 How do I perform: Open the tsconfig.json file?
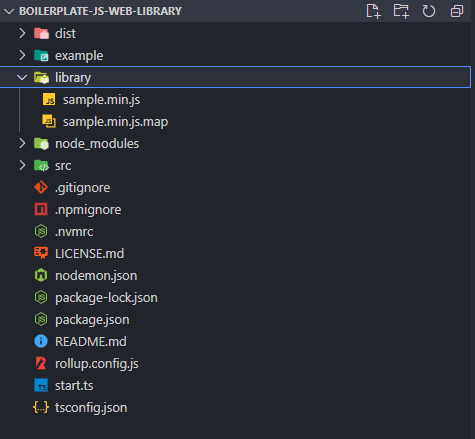pyautogui.click(x=91, y=408)
